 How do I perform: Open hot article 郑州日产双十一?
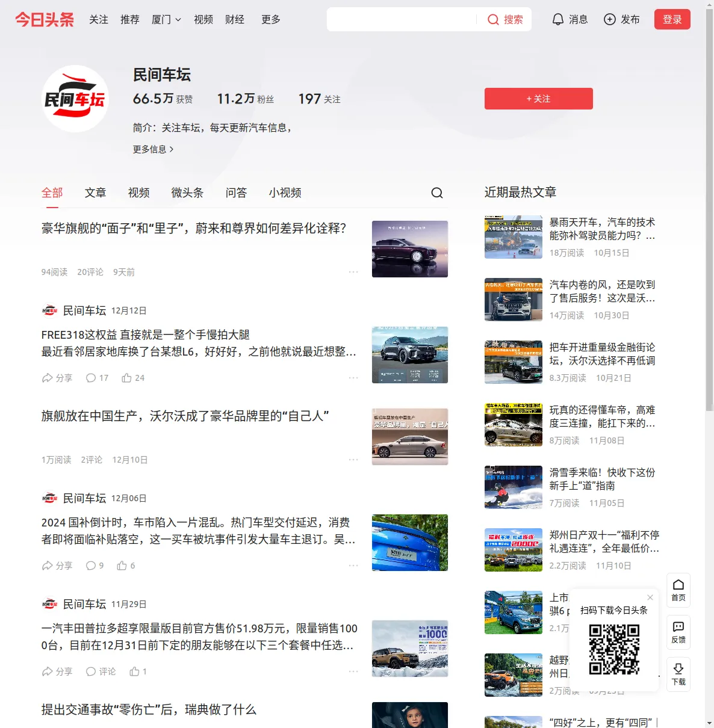coord(604,542)
